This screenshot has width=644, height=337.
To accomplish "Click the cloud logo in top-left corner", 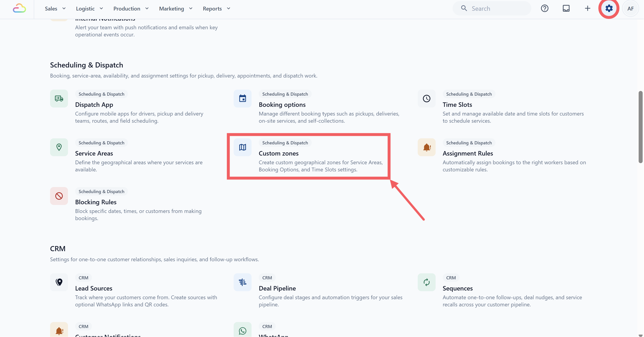I will (x=19, y=8).
